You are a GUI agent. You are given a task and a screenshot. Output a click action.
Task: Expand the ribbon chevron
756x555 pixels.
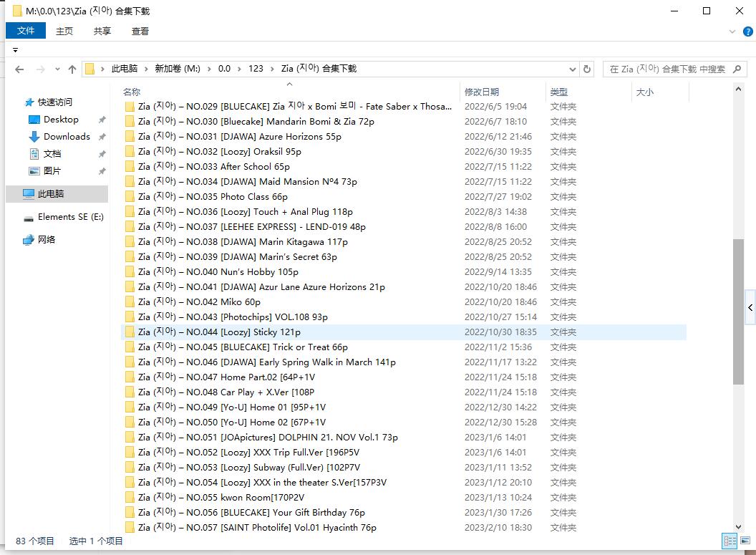[732, 32]
